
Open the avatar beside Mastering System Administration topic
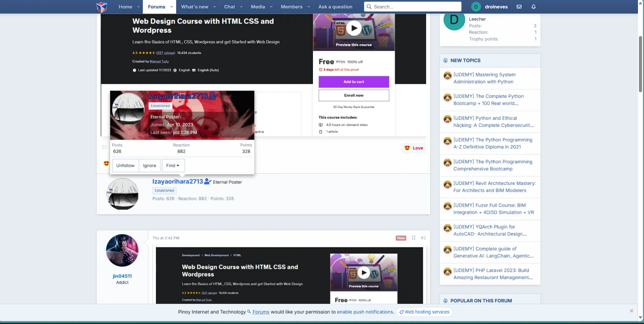[x=447, y=76]
